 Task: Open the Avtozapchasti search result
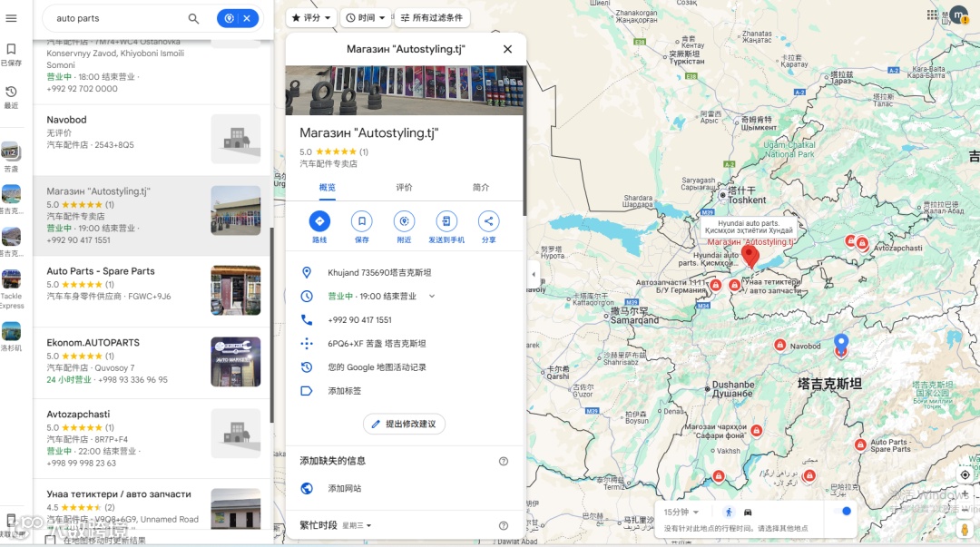pyautogui.click(x=152, y=438)
